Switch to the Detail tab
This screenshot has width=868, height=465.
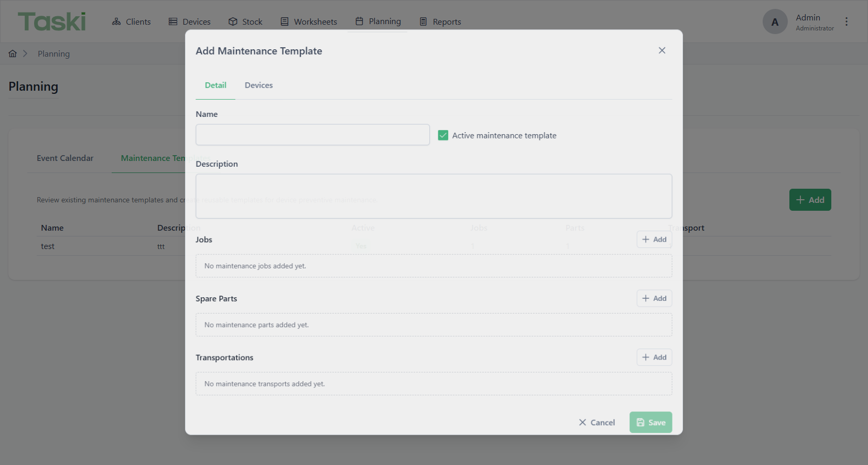215,85
